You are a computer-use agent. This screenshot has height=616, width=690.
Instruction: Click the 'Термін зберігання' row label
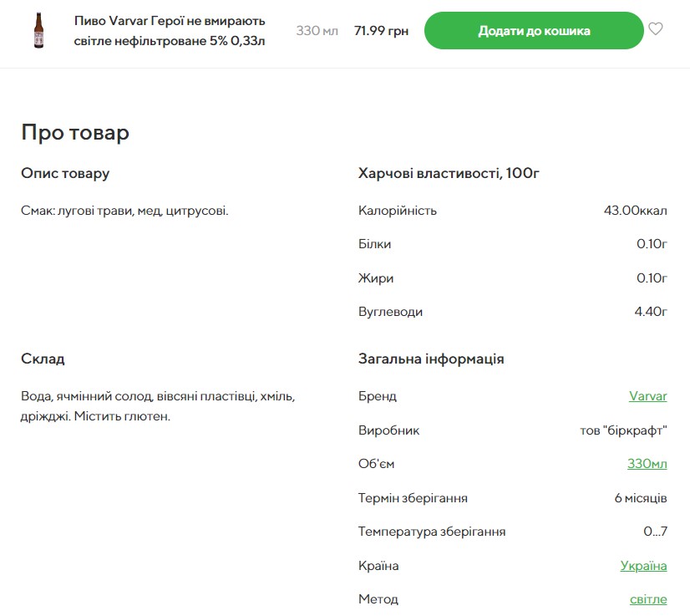pos(413,498)
